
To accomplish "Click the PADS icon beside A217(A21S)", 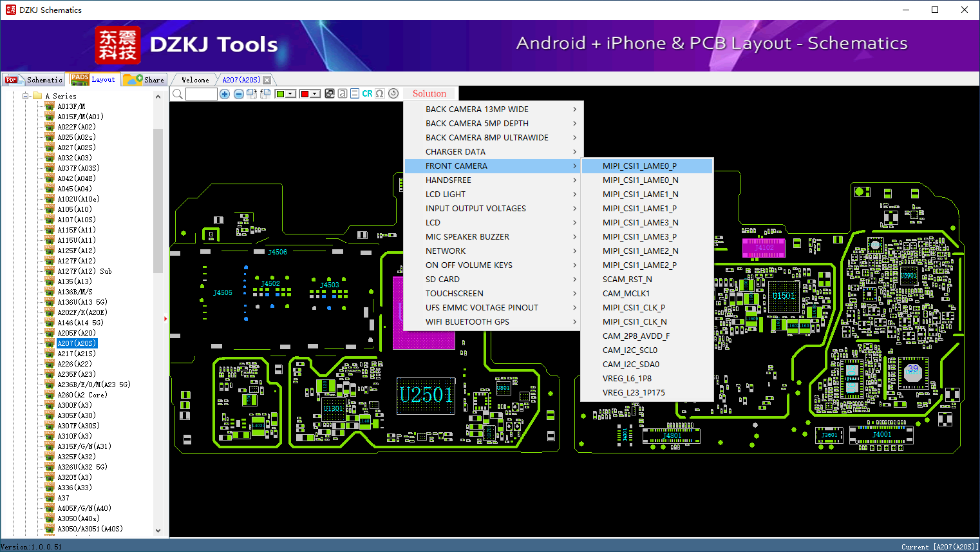I will [50, 354].
